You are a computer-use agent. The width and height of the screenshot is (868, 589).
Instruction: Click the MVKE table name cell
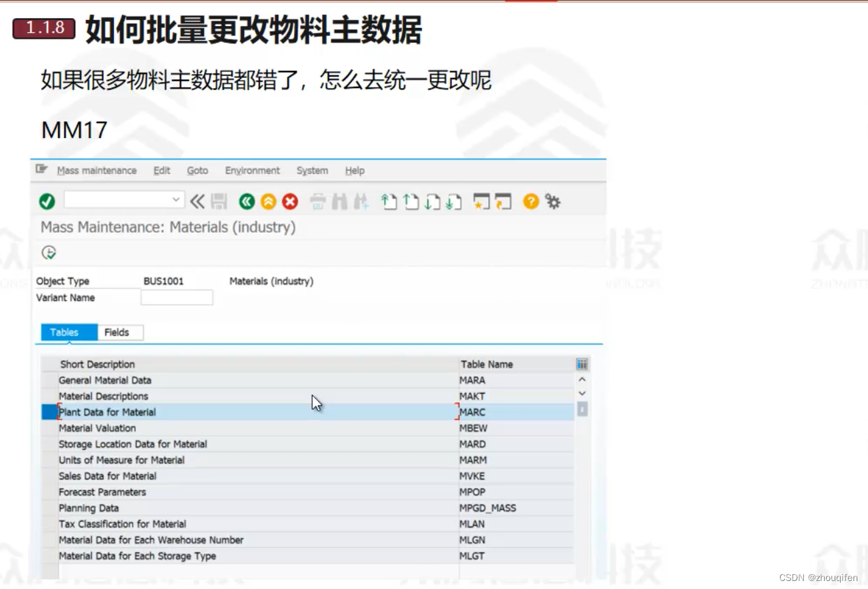[516, 476]
